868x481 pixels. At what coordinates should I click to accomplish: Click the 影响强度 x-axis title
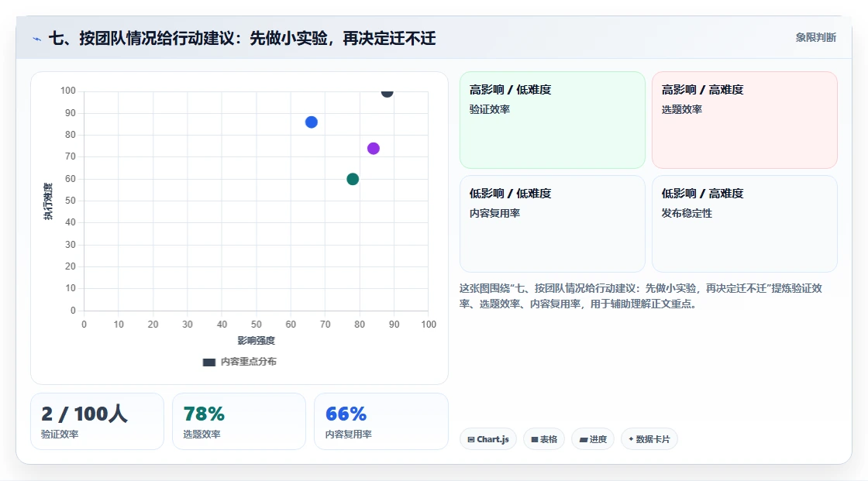coord(257,340)
